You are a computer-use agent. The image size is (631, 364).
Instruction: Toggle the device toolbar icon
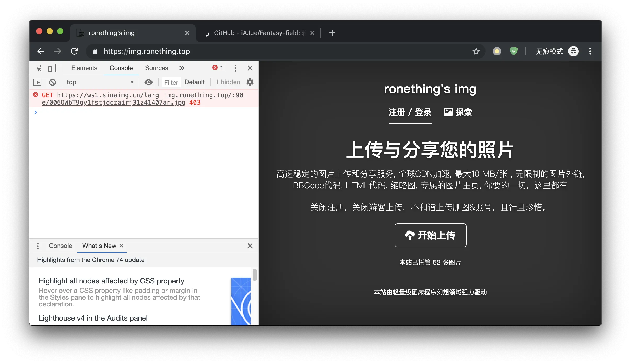click(x=52, y=68)
